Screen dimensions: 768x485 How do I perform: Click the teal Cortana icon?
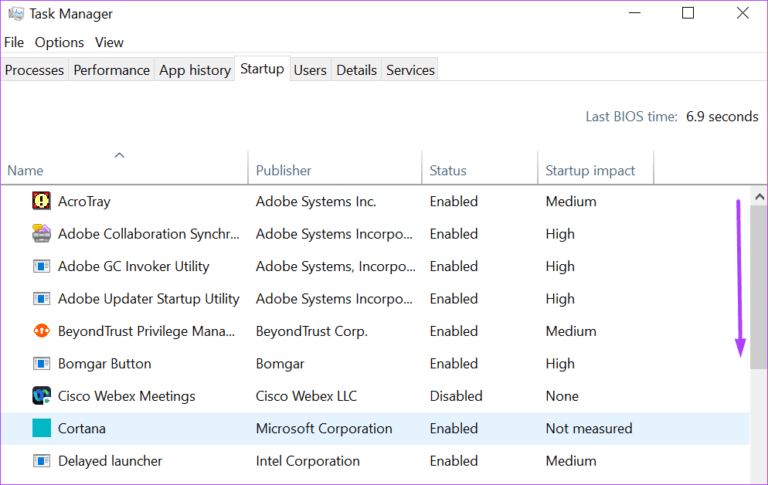click(x=41, y=428)
